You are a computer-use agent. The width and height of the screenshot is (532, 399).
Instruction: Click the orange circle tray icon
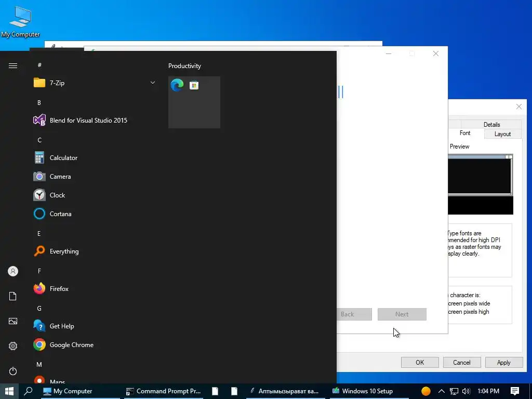(426, 391)
